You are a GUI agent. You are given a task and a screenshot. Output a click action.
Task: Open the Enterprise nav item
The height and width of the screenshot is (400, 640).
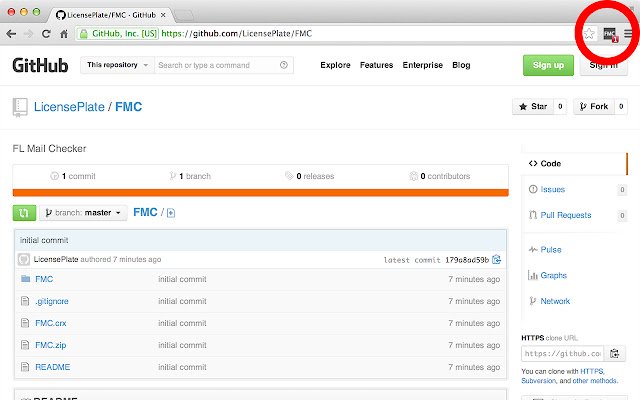tap(422, 65)
